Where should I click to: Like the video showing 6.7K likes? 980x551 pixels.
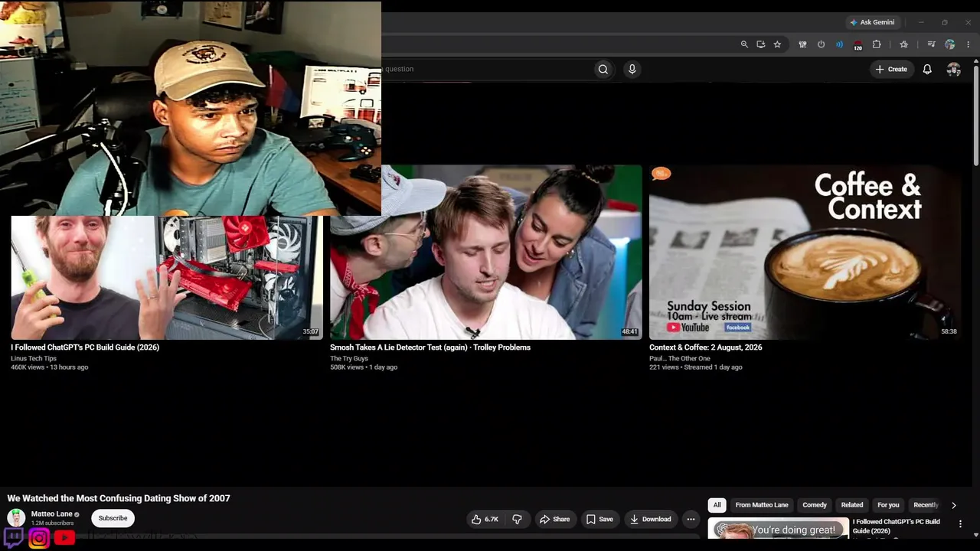485,519
